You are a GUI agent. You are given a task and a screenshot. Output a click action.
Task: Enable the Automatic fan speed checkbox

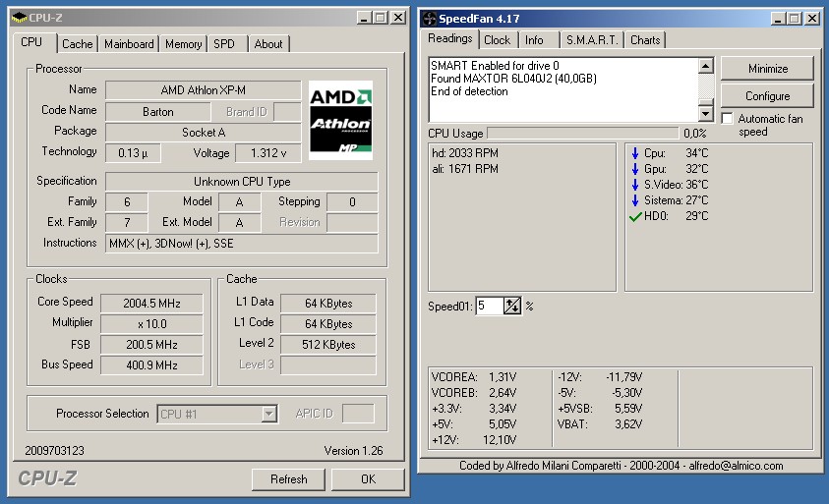(x=728, y=118)
